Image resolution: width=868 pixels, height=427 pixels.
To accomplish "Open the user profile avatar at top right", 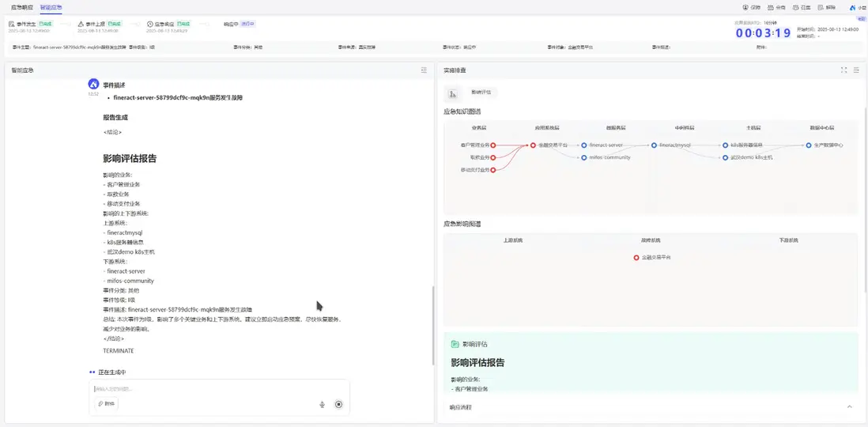I will 852,8.
